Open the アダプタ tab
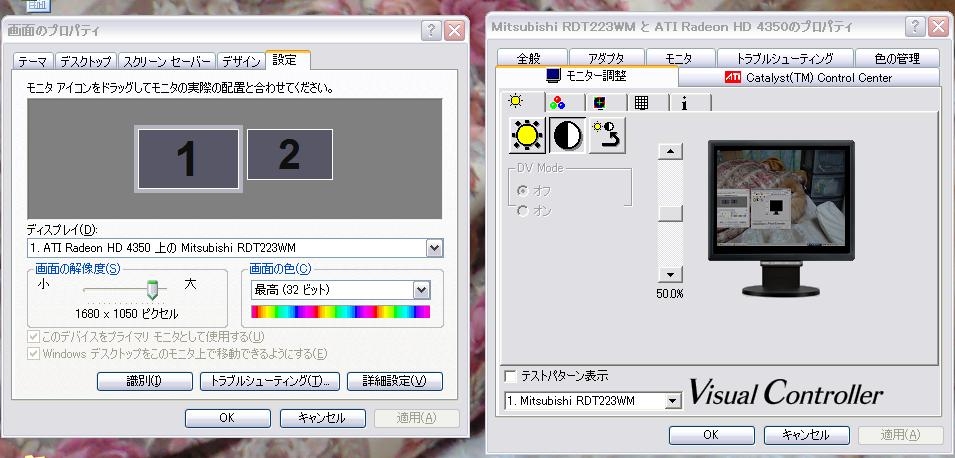The width and height of the screenshot is (955, 458). [x=606, y=59]
